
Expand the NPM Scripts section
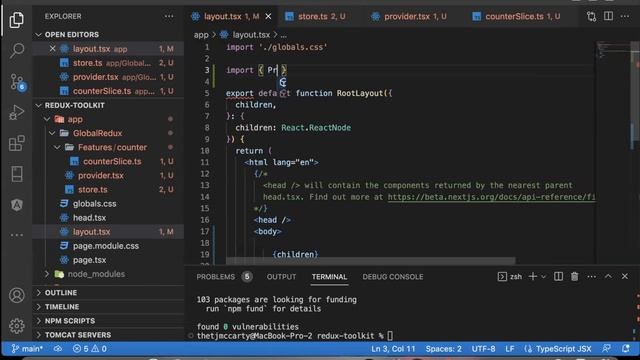pos(69,321)
